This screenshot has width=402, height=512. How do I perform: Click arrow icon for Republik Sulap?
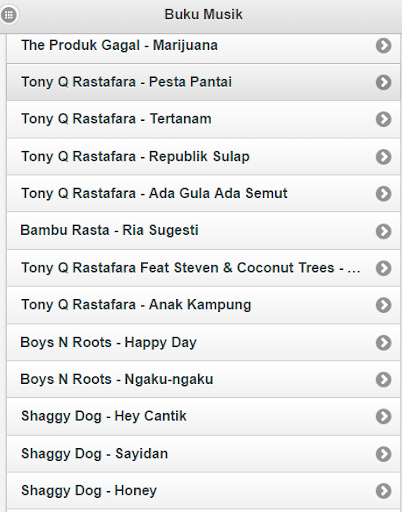pos(383,157)
